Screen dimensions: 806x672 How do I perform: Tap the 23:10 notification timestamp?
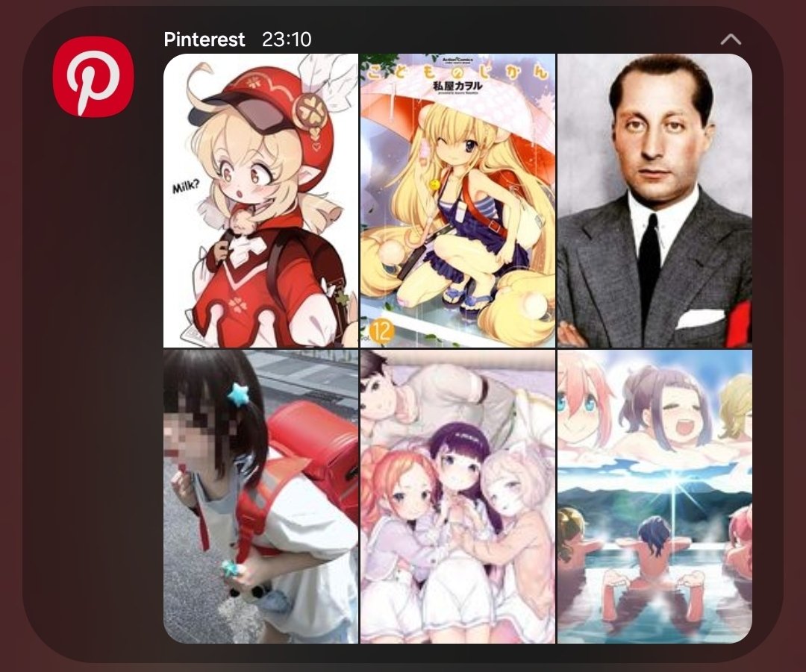[287, 40]
